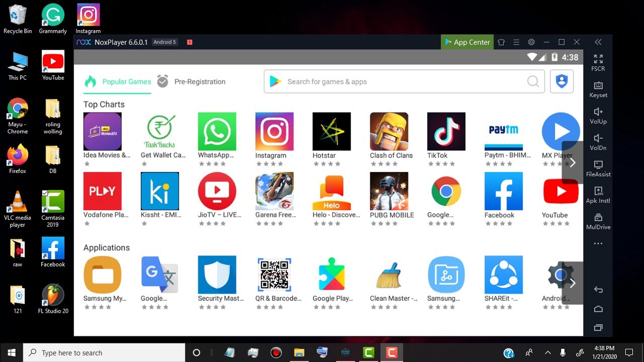Viewport: 644px width, 362px height.
Task: Click the Windows Start button
Action: coord(12,352)
